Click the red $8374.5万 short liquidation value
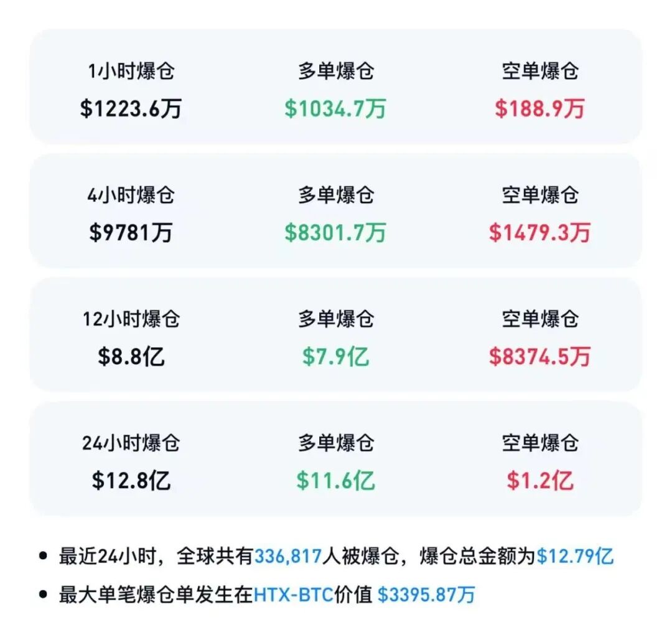 click(539, 356)
